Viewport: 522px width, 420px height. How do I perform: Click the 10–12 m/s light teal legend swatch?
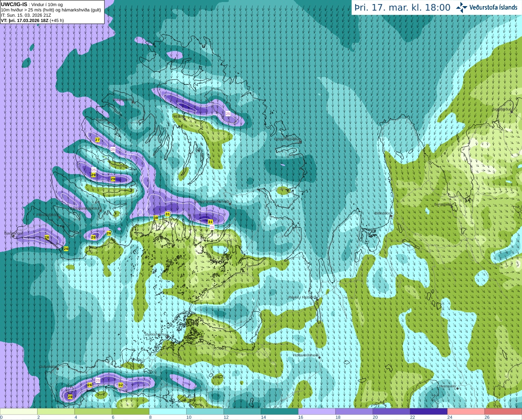[205, 411]
